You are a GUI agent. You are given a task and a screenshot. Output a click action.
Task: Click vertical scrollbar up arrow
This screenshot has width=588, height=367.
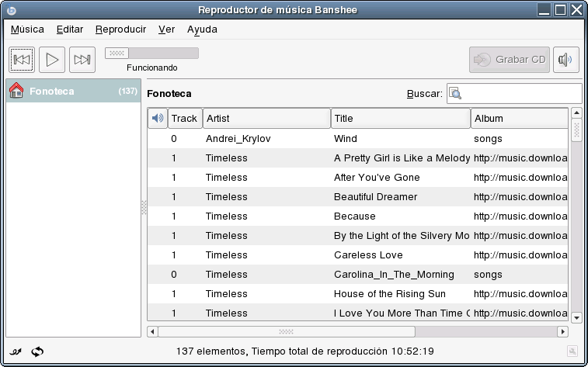pyautogui.click(x=576, y=113)
